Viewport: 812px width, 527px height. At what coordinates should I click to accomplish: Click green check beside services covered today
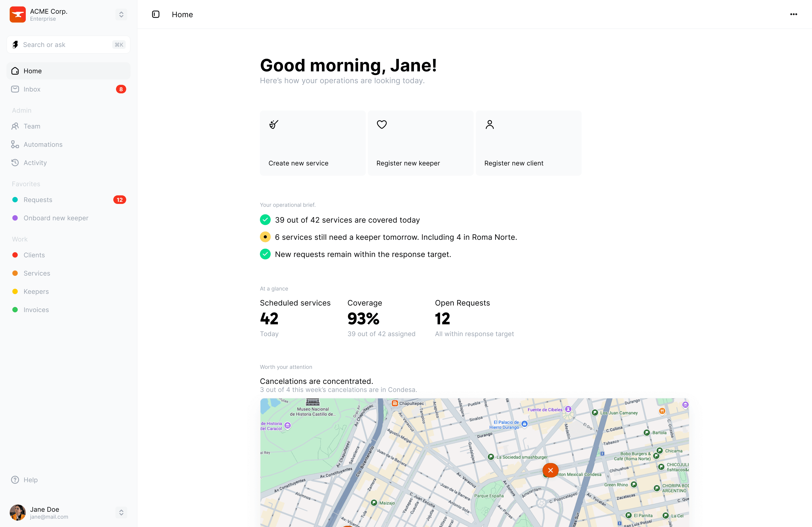tap(265, 220)
